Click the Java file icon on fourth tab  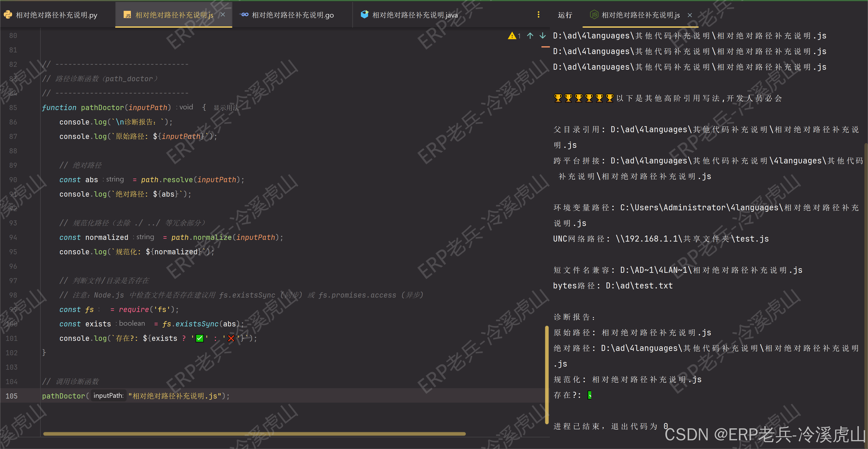pyautogui.click(x=364, y=14)
